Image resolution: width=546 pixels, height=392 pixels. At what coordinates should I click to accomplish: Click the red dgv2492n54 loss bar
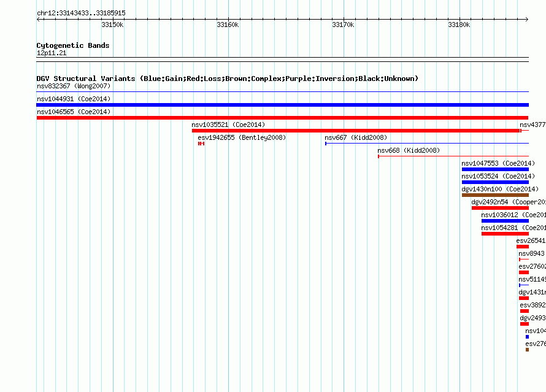(x=500, y=208)
